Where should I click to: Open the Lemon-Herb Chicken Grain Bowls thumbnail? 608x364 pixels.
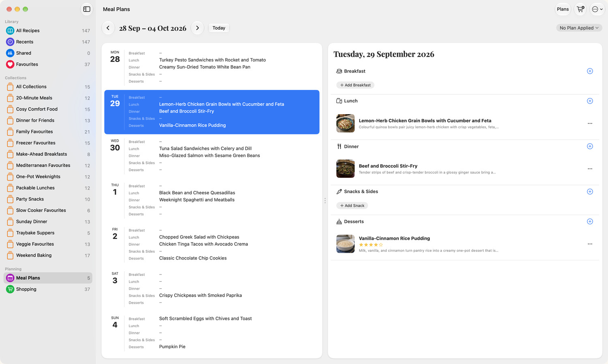345,123
